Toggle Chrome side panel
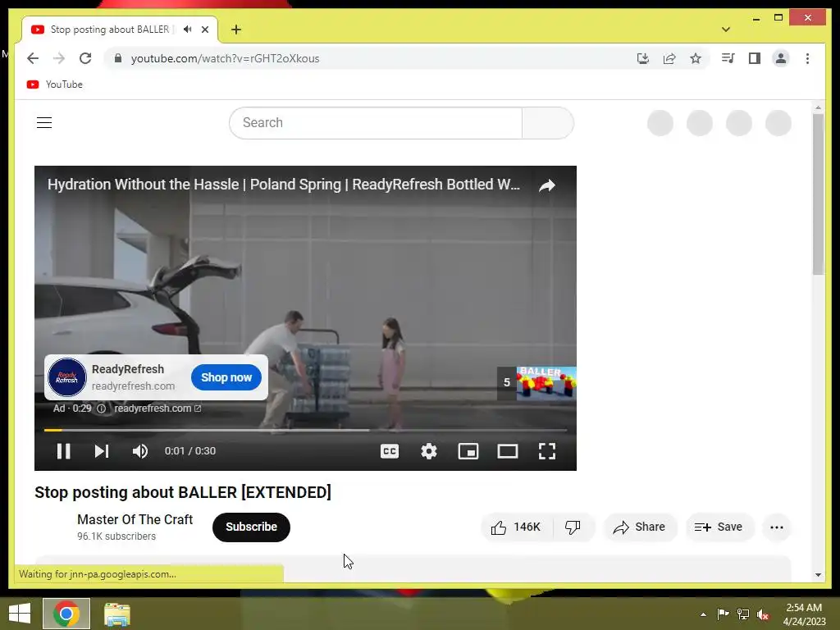The image size is (840, 630). [x=755, y=58]
